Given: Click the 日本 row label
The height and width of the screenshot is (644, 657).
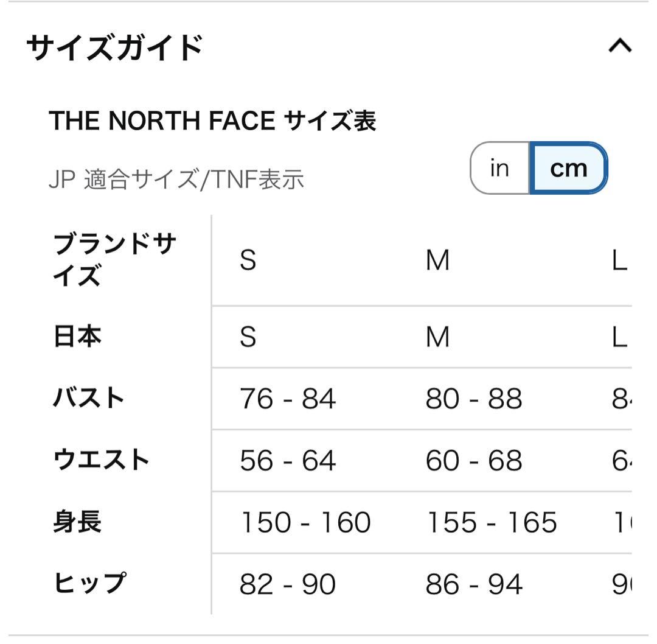Looking at the screenshot, I should [x=77, y=337].
